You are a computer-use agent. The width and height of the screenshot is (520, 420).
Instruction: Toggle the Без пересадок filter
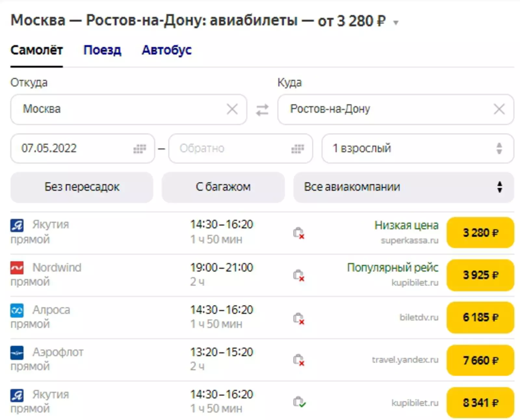[82, 187]
